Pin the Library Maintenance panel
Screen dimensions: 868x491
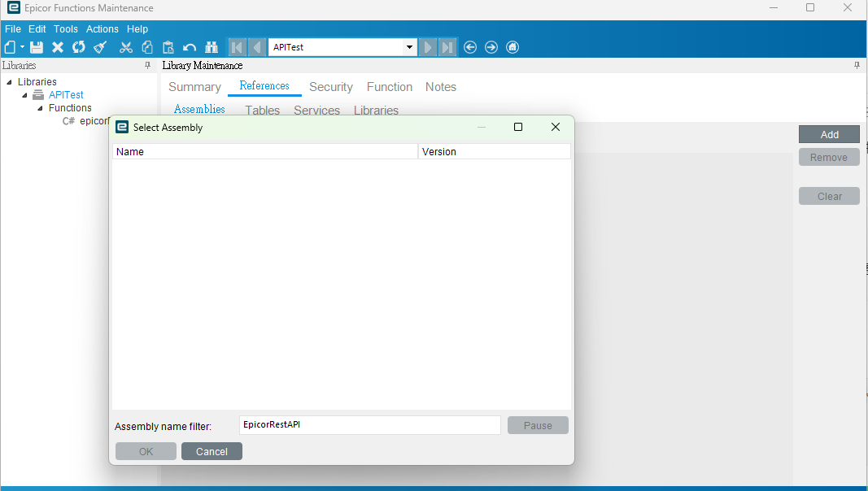coord(857,65)
